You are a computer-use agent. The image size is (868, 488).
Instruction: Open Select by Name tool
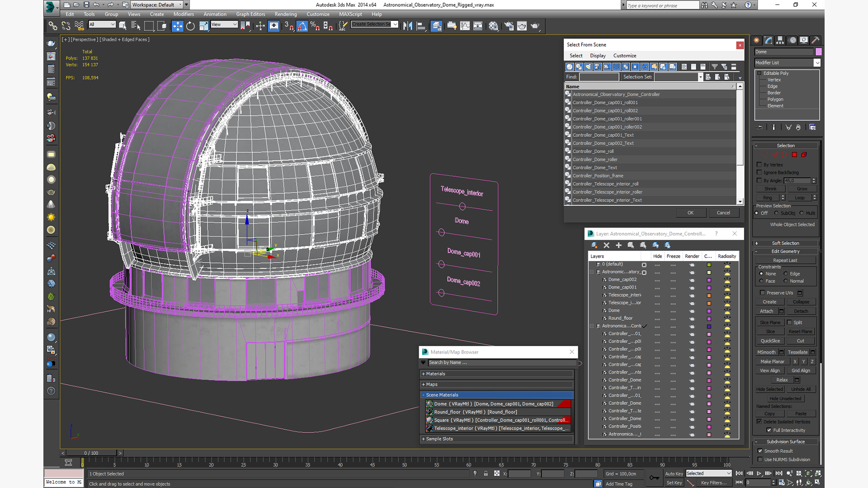136,26
